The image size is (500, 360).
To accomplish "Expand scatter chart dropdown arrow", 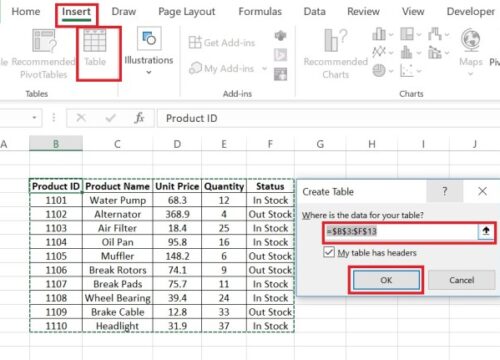I will [x=419, y=71].
